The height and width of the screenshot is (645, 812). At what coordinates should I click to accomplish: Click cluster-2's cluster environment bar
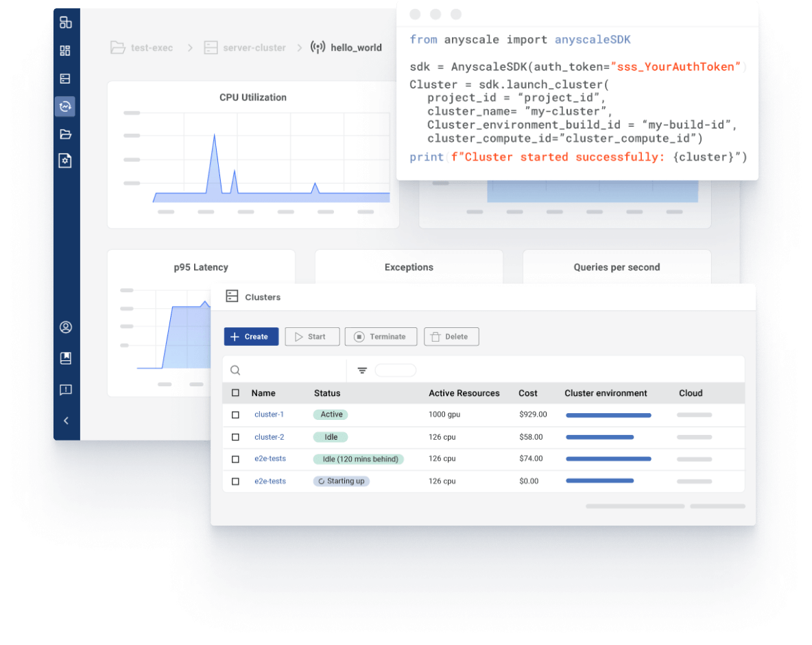(599, 437)
